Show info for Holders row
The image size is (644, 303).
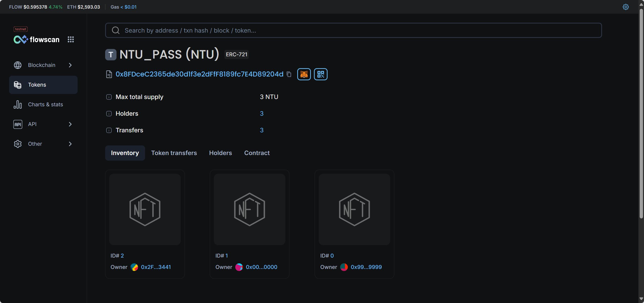click(x=109, y=114)
